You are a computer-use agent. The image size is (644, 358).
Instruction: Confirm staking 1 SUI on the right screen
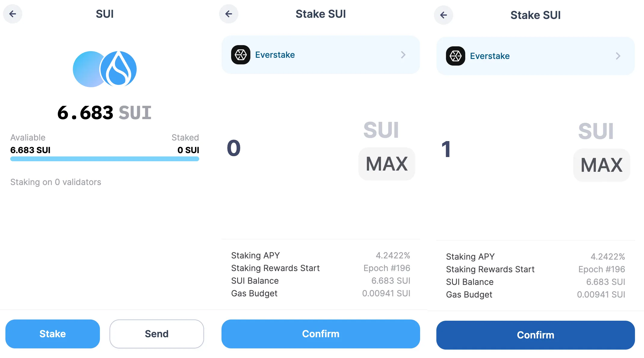tap(535, 335)
